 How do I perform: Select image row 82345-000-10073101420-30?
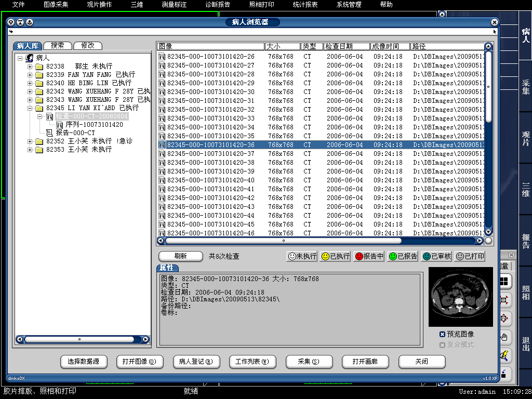321,92
